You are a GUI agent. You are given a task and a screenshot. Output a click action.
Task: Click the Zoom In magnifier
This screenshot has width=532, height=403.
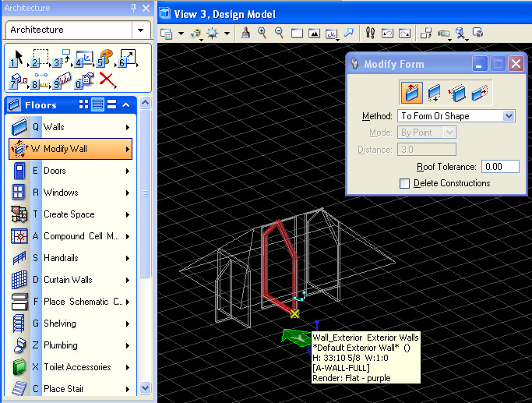[262, 33]
